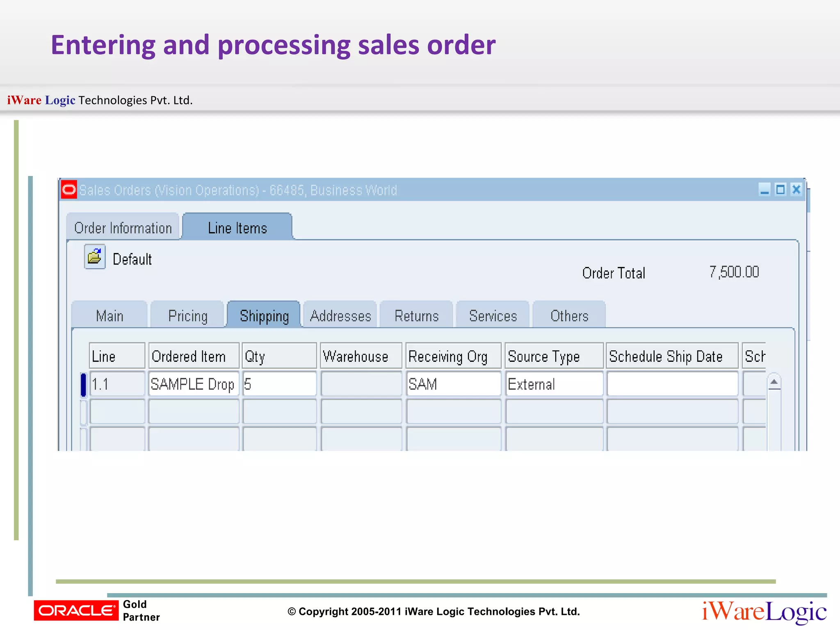Click the Qty field with value 5
The width and height of the screenshot is (840, 630).
[279, 384]
